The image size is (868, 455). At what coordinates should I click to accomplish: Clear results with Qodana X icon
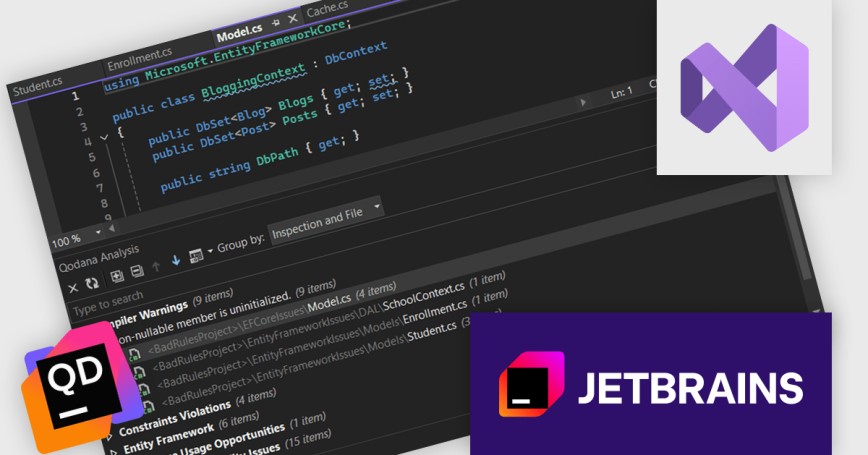point(73,288)
